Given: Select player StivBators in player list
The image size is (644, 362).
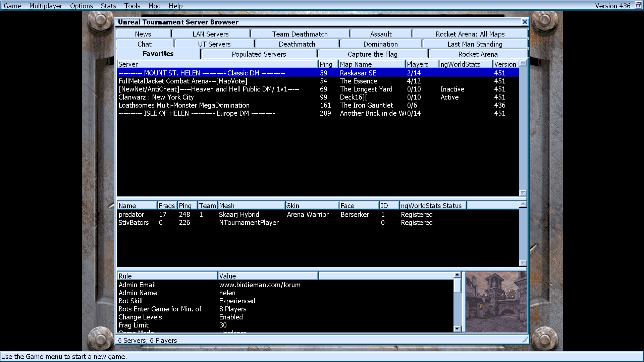Looking at the screenshot, I should pos(318,222).
